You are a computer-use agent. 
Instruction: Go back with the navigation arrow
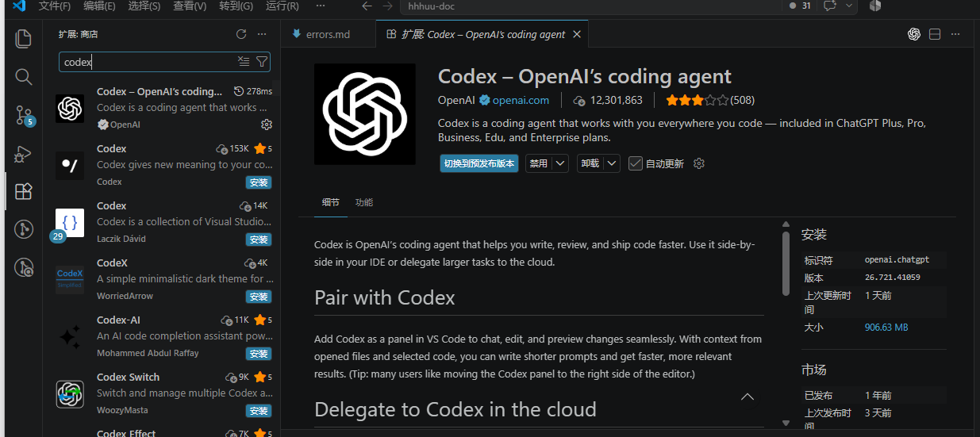point(367,6)
